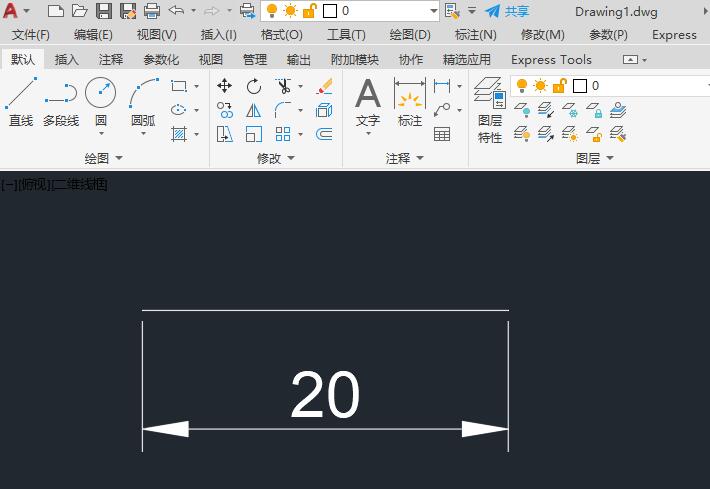This screenshot has width=710, height=489.
Task: Switch to the Express Tools ribbon tab
Action: point(551,59)
